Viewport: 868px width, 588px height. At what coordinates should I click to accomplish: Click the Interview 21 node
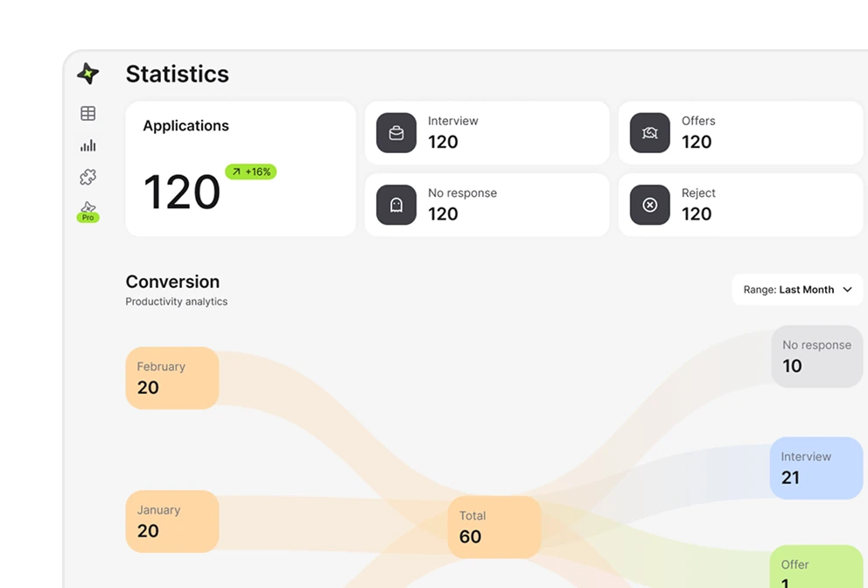pyautogui.click(x=816, y=468)
